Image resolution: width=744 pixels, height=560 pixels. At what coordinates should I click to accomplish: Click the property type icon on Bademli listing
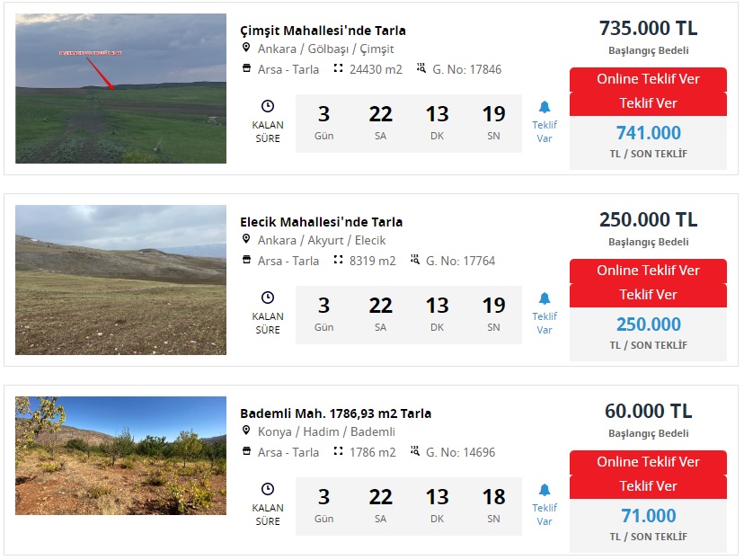coord(246,452)
